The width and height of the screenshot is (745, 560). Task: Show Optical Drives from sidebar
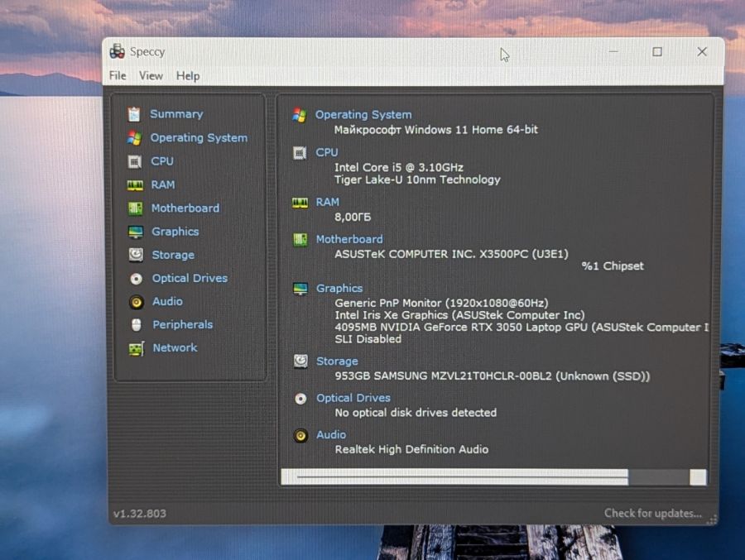(190, 278)
